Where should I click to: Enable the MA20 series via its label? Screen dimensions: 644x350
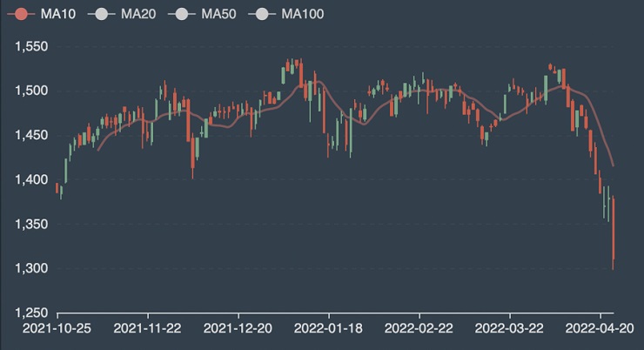click(138, 14)
